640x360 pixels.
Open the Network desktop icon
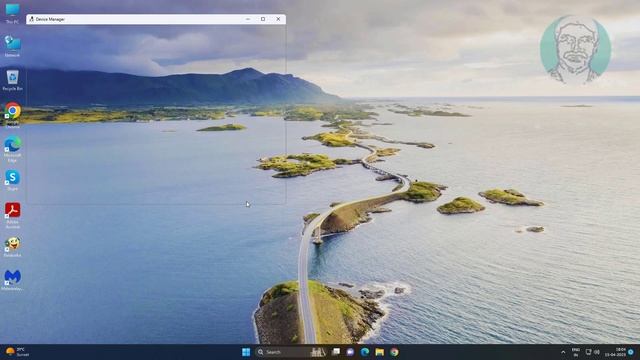click(12, 45)
